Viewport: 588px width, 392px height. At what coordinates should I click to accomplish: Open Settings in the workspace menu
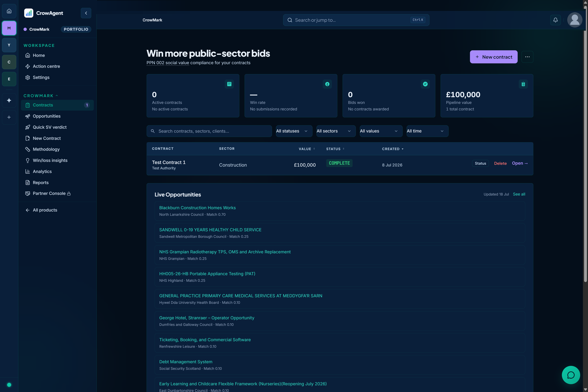pos(57,77)
